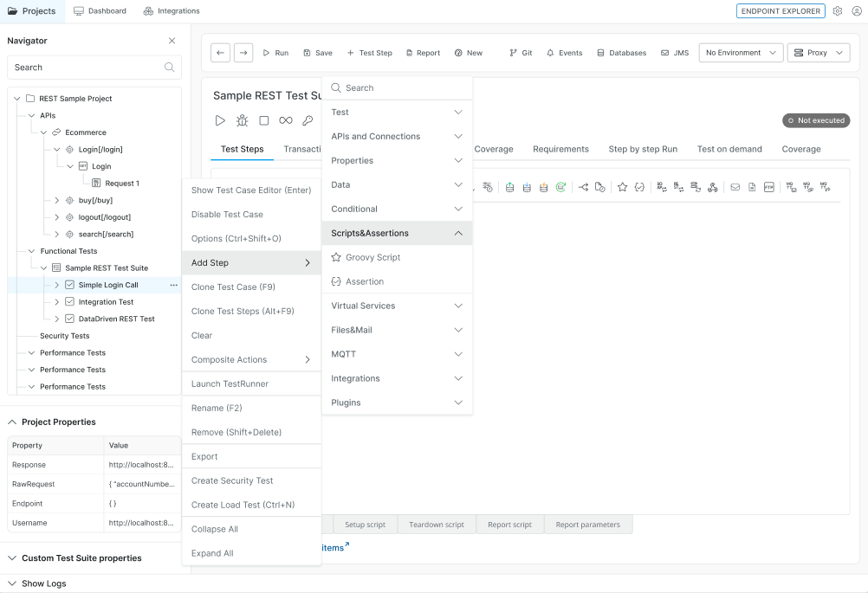Stop execution with the stop icon

coord(266,120)
